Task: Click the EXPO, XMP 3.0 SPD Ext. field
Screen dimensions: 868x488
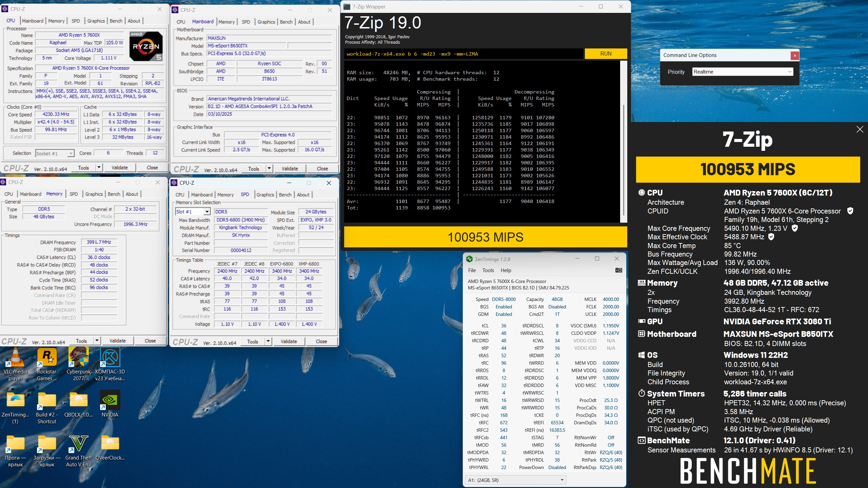Action: click(x=316, y=220)
